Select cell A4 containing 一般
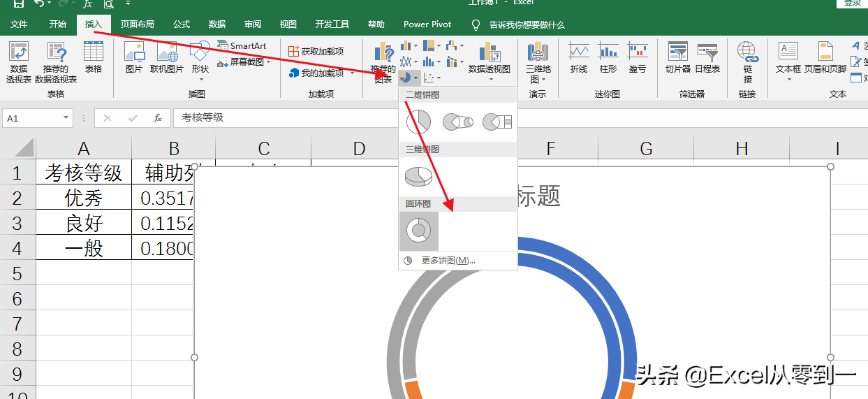This screenshot has height=399, width=868. coord(84,247)
